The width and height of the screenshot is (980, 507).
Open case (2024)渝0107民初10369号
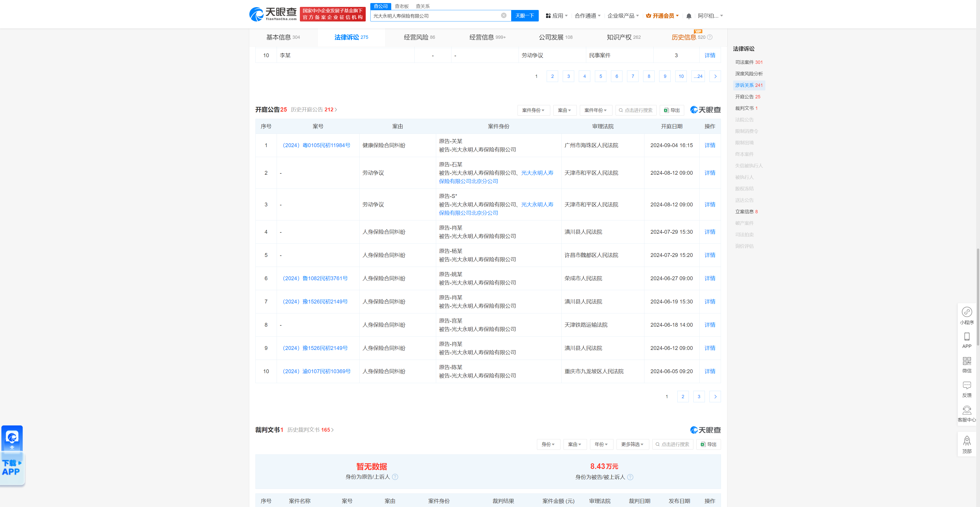point(316,371)
